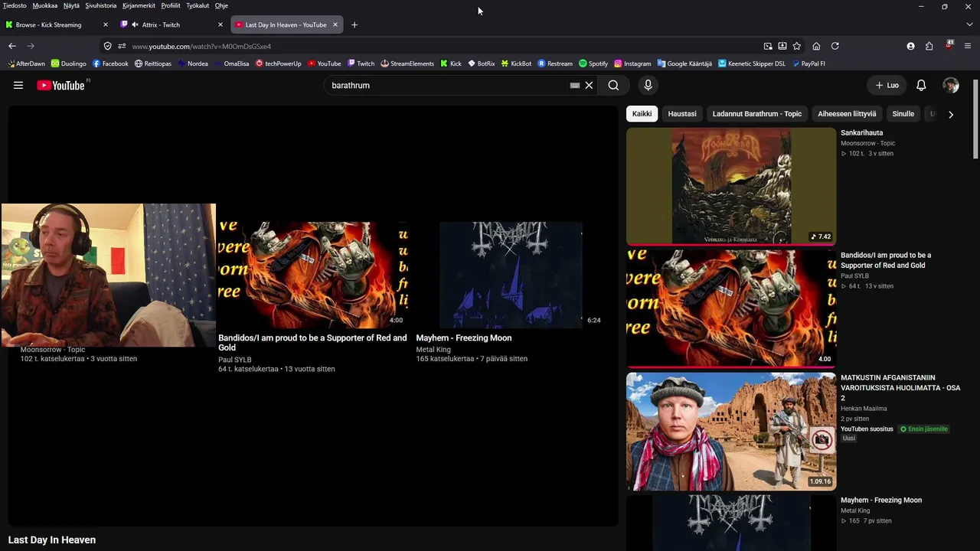Show more filter chips with right chevron

coord(951,114)
